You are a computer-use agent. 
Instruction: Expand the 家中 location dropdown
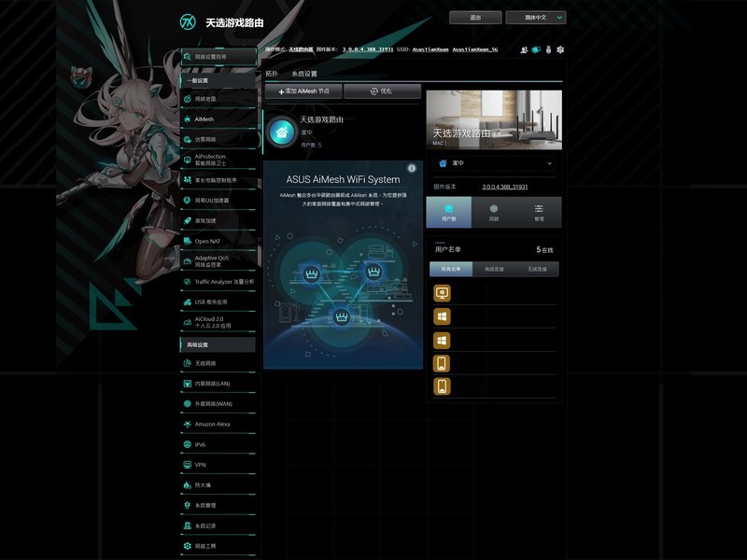494,163
